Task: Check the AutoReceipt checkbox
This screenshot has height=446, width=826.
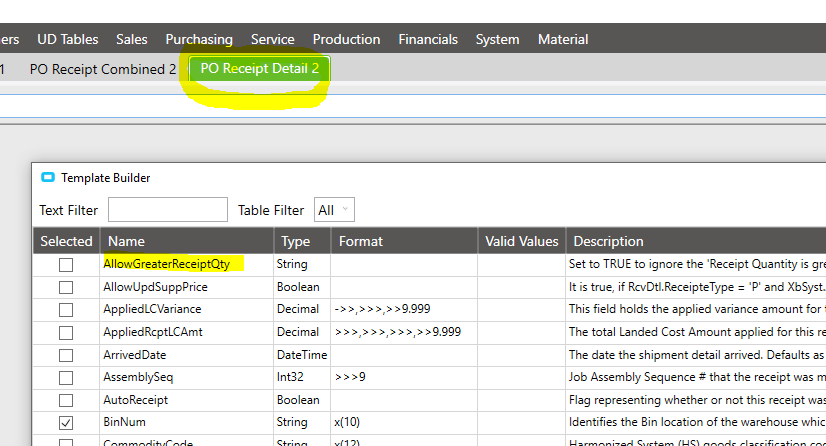Action: point(66,401)
